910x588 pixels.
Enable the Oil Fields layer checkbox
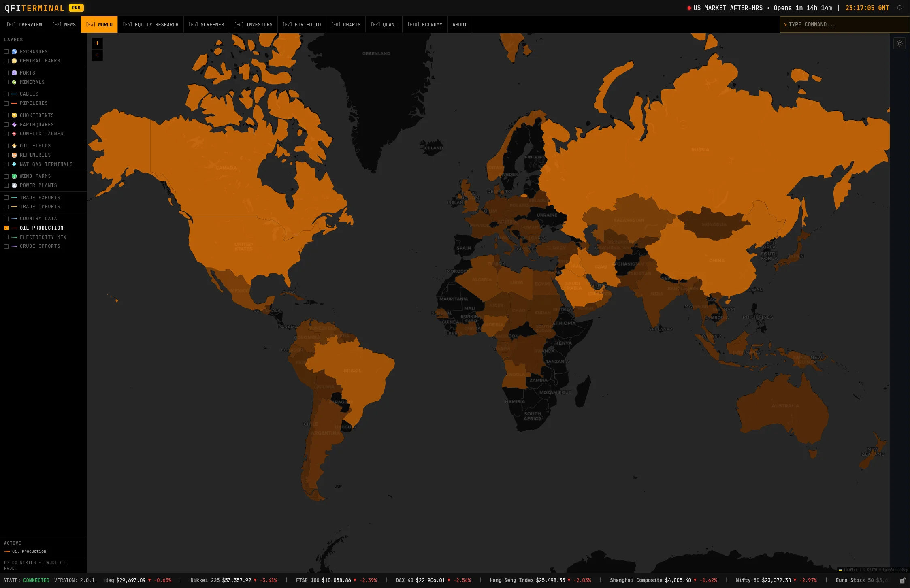pos(6,146)
